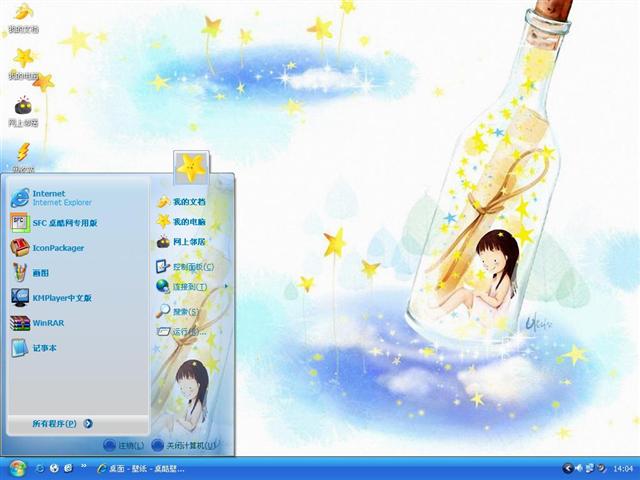
Task: Click the WinRAR stacked books icon
Action: click(20, 323)
